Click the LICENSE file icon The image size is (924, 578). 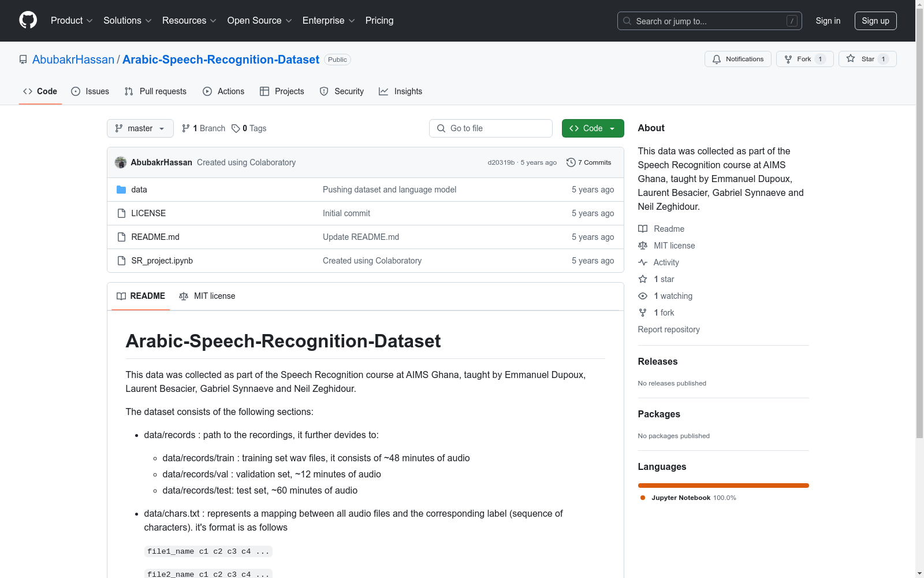121,213
